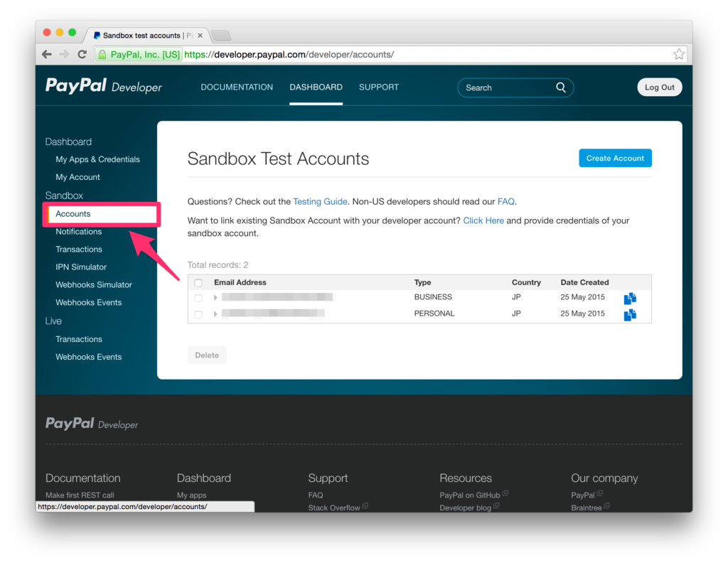
Task: Click copy icon for BUSINESS account
Action: coord(630,298)
